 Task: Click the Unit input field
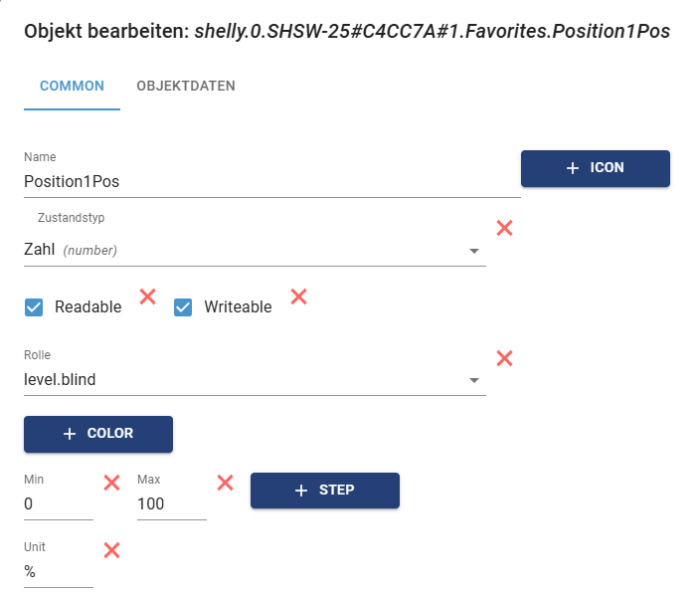click(58, 572)
